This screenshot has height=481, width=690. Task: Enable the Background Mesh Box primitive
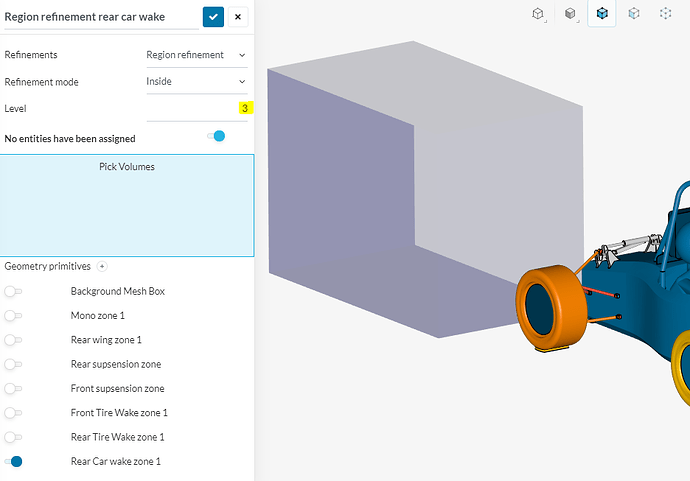tap(13, 291)
